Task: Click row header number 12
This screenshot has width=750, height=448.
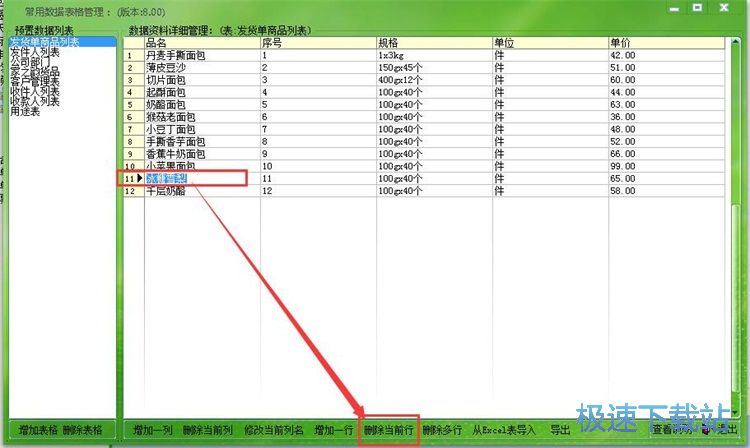Action: point(133,191)
